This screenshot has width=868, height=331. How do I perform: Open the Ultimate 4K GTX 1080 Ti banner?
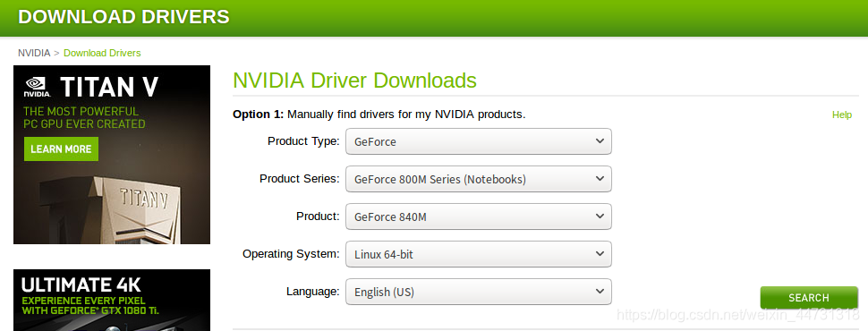click(x=112, y=300)
